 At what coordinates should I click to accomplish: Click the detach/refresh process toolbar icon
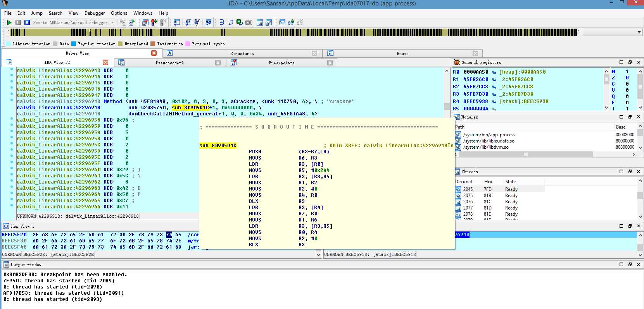tap(132, 22)
